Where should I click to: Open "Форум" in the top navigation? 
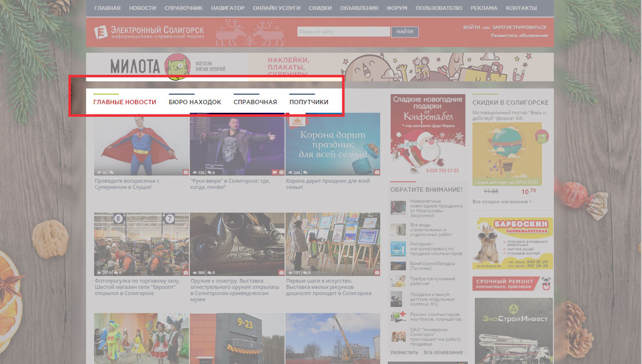pyautogui.click(x=397, y=8)
